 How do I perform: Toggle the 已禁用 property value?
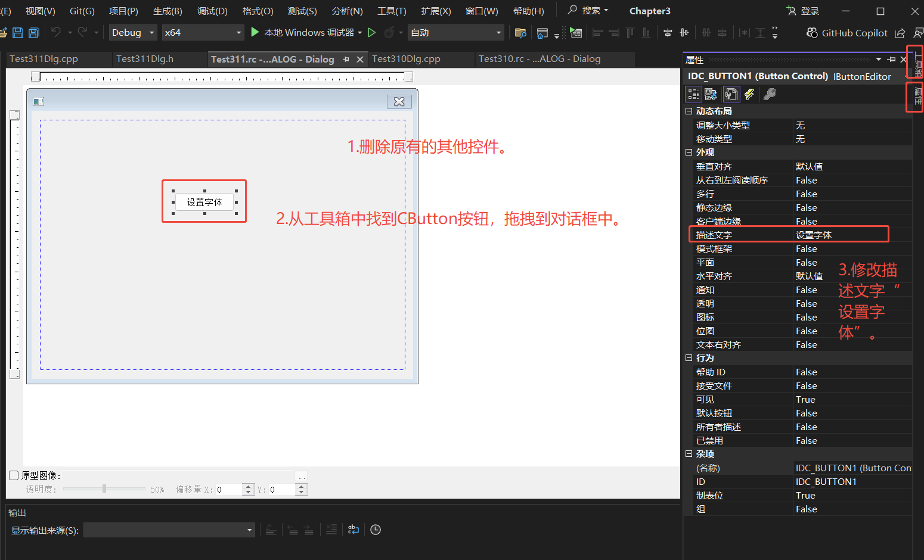click(807, 440)
